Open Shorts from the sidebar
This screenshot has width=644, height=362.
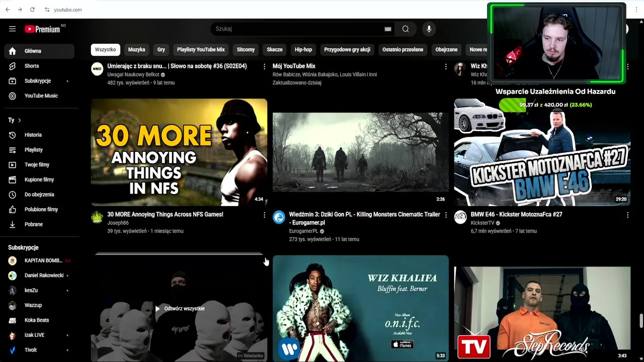pyautogui.click(x=39, y=66)
